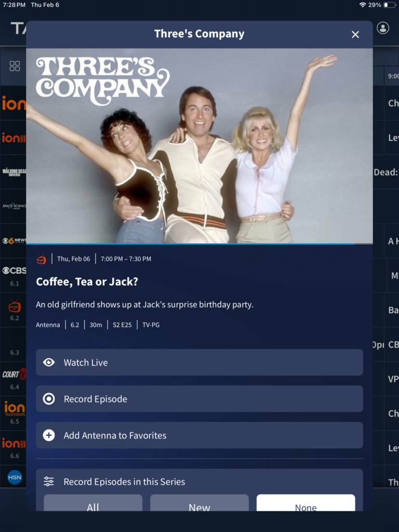This screenshot has width=399, height=532.
Task: Select the CBS 6.1 channel row
Action: pyautogui.click(x=13, y=275)
